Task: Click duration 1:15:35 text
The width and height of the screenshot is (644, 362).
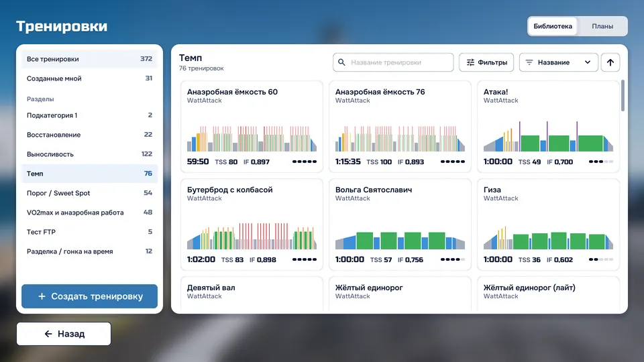Action: click(348, 162)
